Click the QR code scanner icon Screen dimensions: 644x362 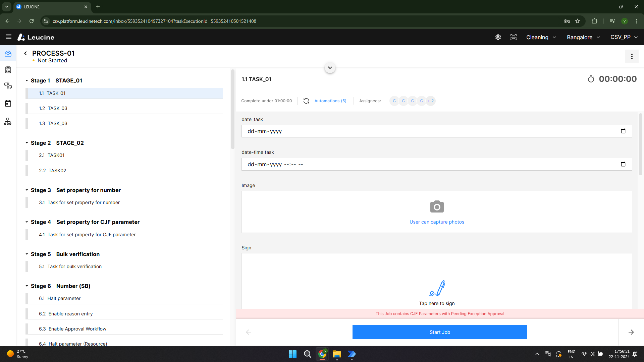click(514, 37)
